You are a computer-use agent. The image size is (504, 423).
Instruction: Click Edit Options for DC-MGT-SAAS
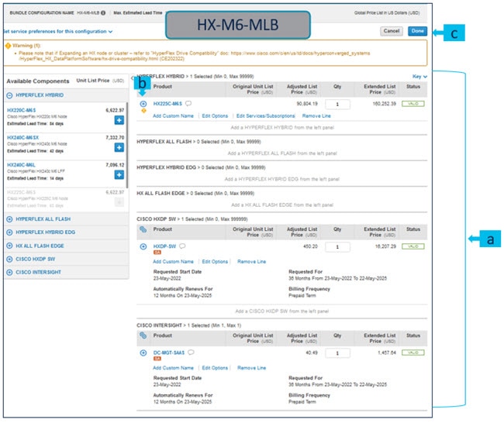click(x=215, y=368)
